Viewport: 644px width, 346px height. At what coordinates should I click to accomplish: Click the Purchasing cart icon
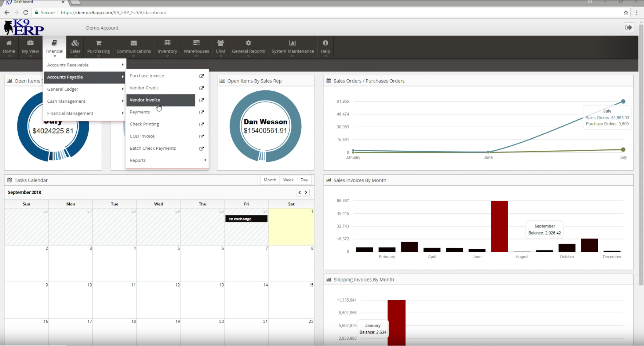(x=98, y=43)
